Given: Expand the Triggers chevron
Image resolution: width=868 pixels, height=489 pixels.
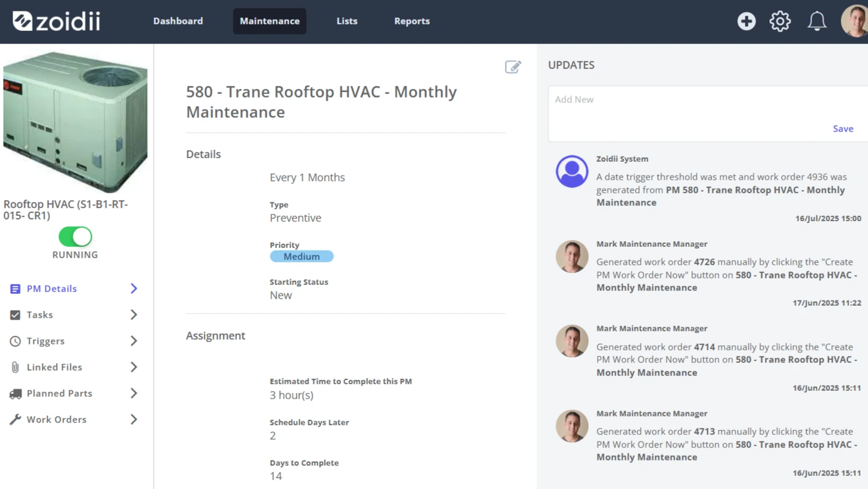Looking at the screenshot, I should [134, 341].
